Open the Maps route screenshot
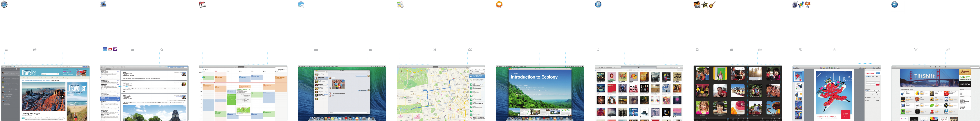 [441, 93]
